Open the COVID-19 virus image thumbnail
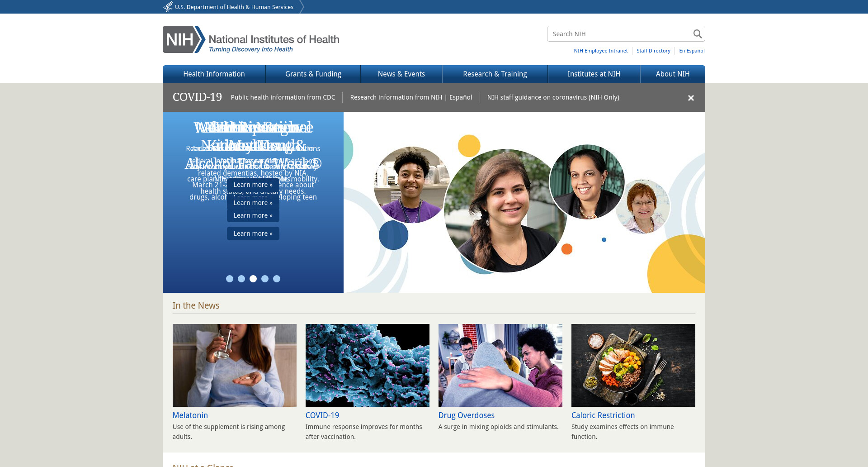Image resolution: width=868 pixels, height=467 pixels. click(368, 365)
